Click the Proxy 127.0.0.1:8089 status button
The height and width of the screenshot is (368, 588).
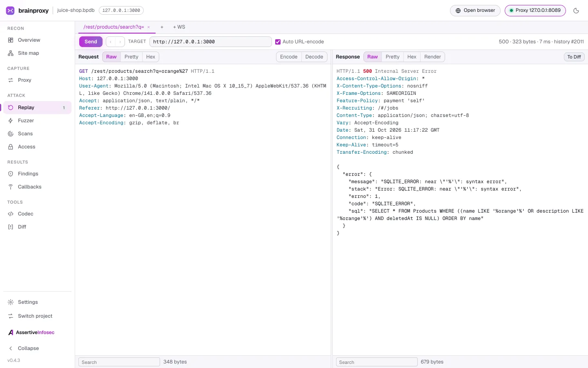(535, 11)
